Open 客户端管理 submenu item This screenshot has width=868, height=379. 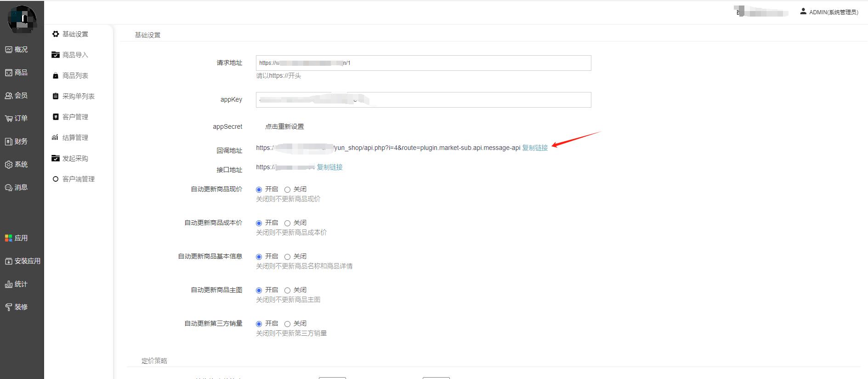point(79,179)
